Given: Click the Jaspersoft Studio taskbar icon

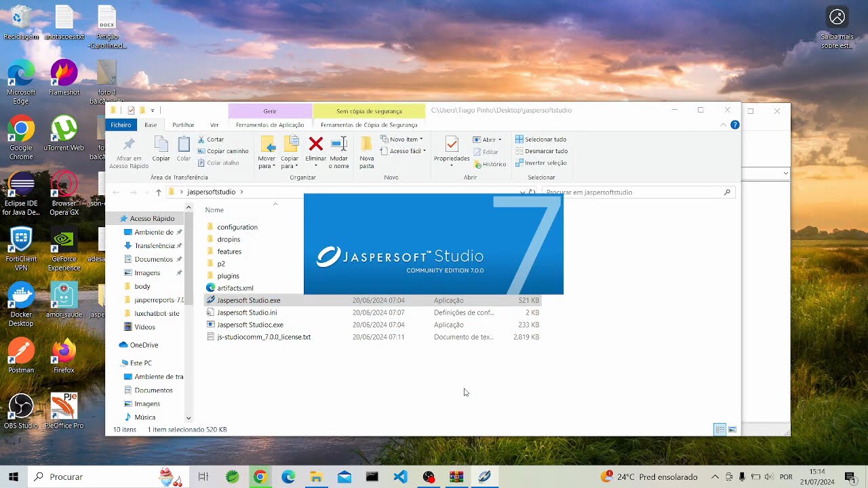Looking at the screenshot, I should [x=484, y=476].
